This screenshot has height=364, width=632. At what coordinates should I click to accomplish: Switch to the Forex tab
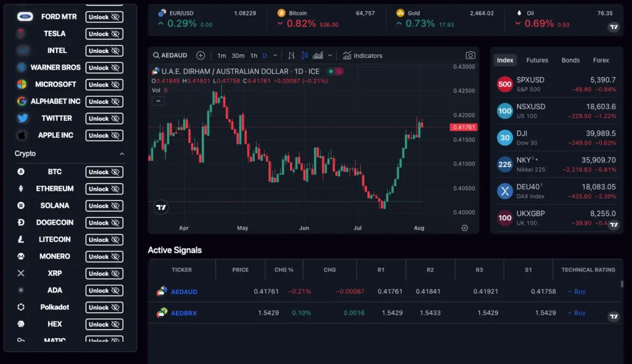click(601, 60)
